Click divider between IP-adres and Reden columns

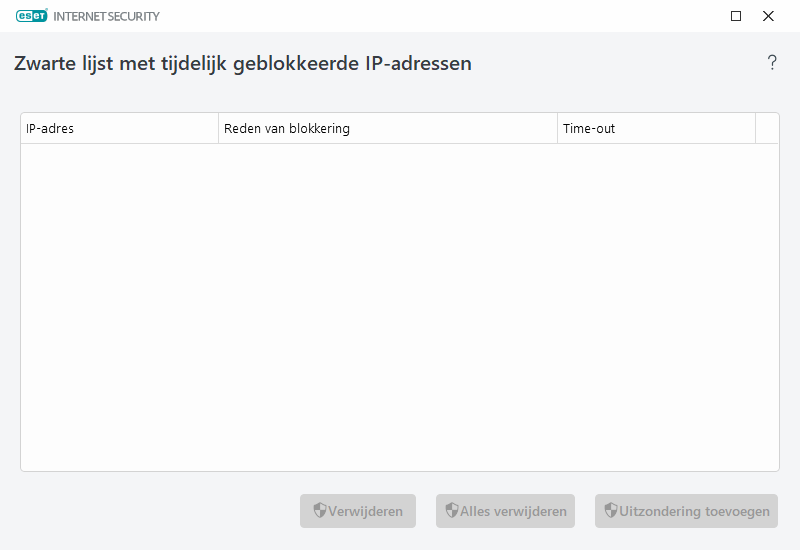[218, 129]
